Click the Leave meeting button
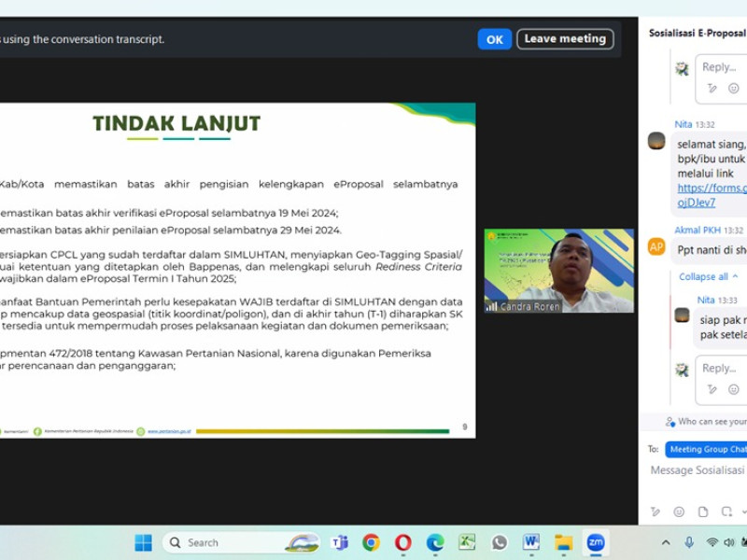The image size is (747, 560). [565, 39]
